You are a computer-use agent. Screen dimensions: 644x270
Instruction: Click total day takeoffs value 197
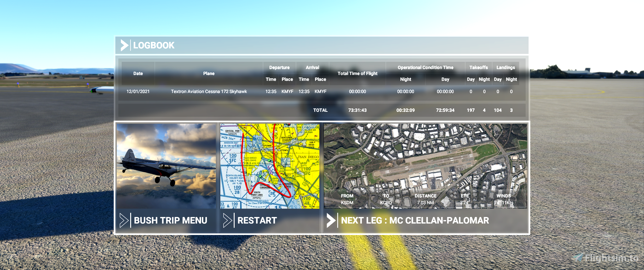pos(471,110)
